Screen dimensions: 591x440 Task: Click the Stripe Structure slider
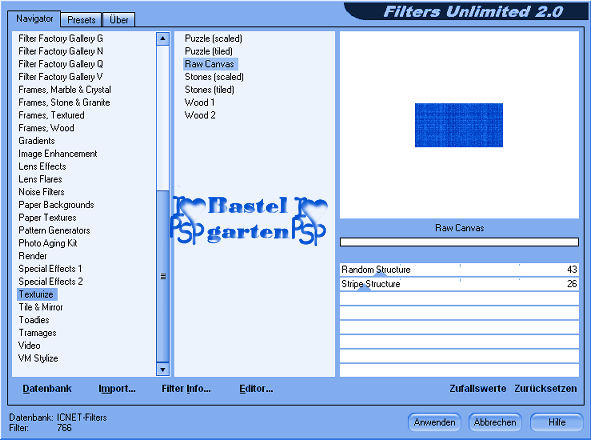(459, 284)
